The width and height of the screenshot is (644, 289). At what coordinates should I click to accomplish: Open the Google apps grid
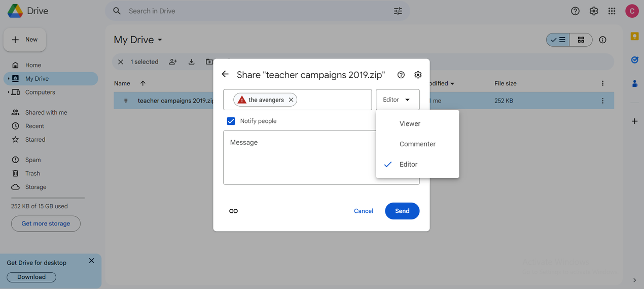[612, 11]
